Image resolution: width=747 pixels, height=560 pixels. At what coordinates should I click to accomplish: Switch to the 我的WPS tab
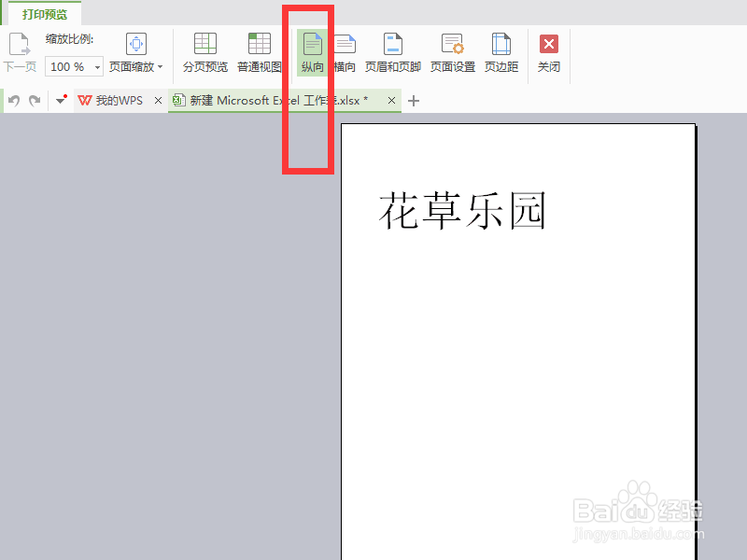pyautogui.click(x=112, y=100)
